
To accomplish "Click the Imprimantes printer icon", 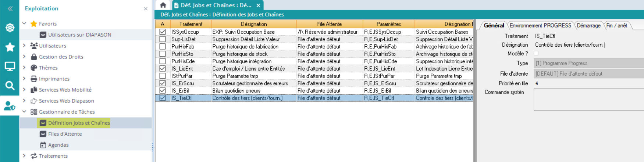I will click(x=34, y=79).
